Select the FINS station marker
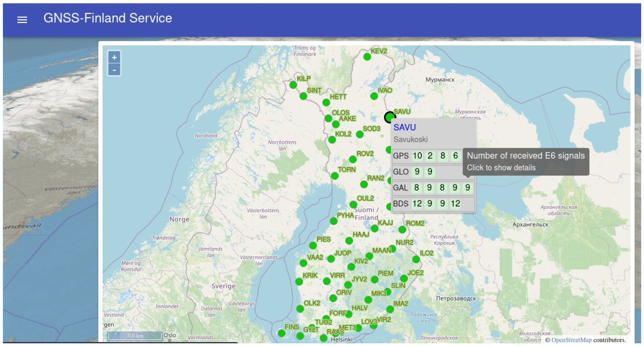Viewport: 644px width, 347px height. pos(281,333)
